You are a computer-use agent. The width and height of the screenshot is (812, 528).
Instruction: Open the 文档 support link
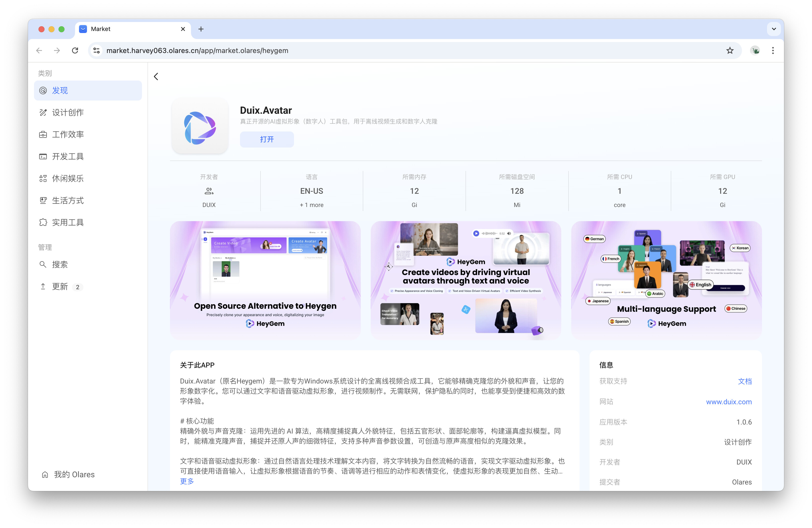coord(744,381)
